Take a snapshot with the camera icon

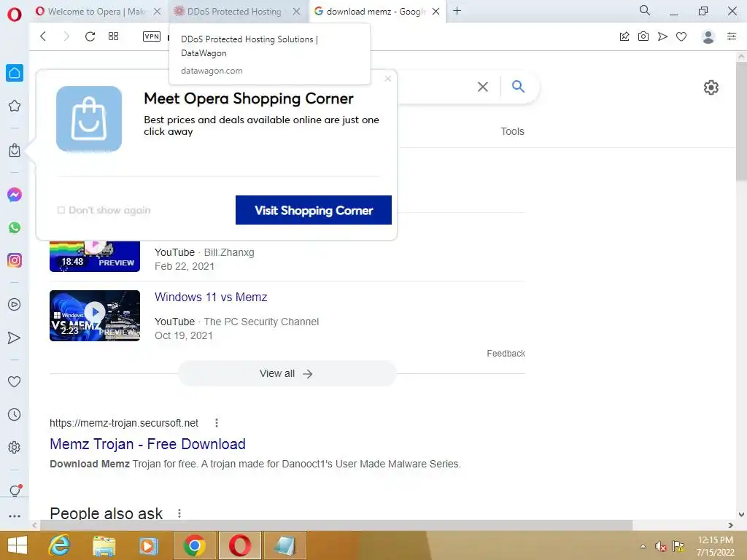tap(643, 36)
